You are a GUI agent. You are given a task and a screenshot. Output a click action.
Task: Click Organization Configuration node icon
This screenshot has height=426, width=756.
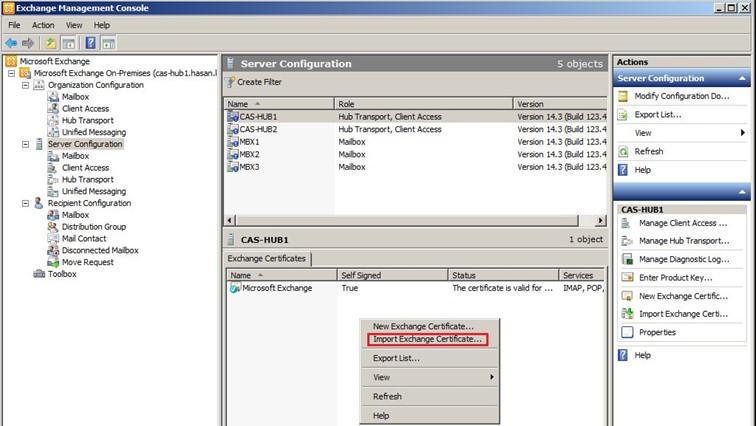pyautogui.click(x=39, y=85)
